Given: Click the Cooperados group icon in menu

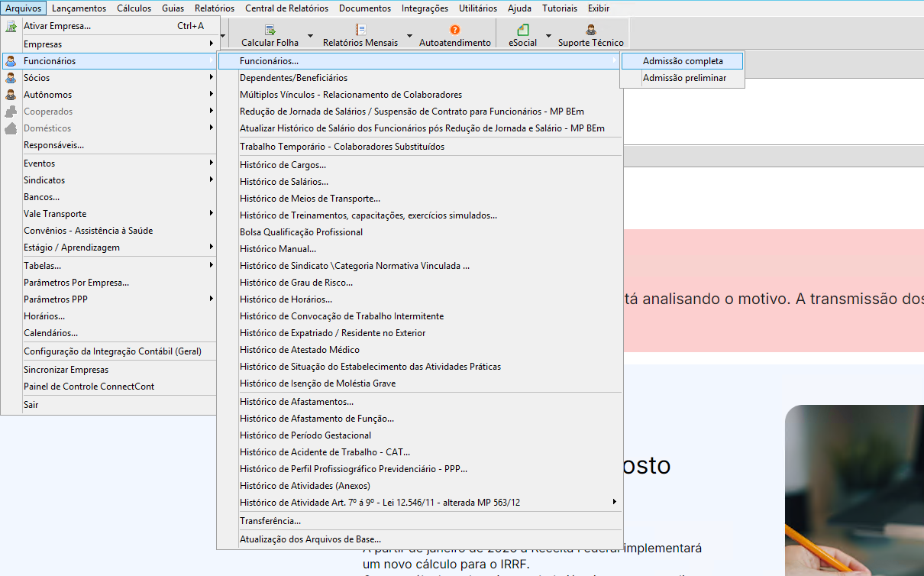Looking at the screenshot, I should point(11,112).
